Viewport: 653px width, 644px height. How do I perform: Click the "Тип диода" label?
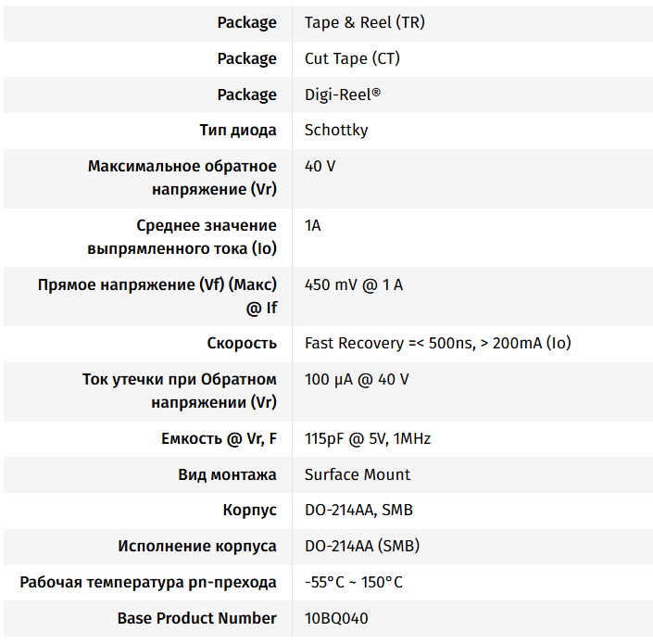[238, 130]
